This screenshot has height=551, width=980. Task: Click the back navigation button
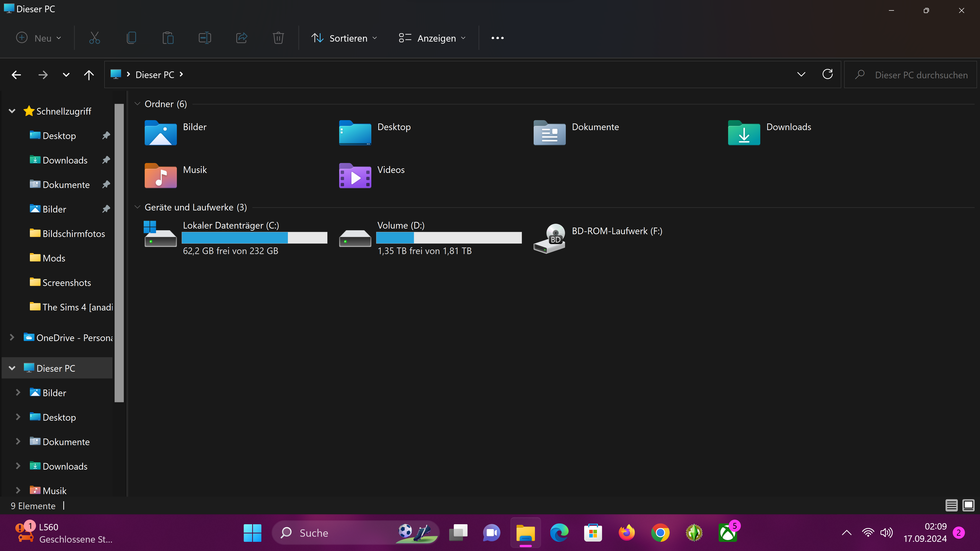coord(16,74)
